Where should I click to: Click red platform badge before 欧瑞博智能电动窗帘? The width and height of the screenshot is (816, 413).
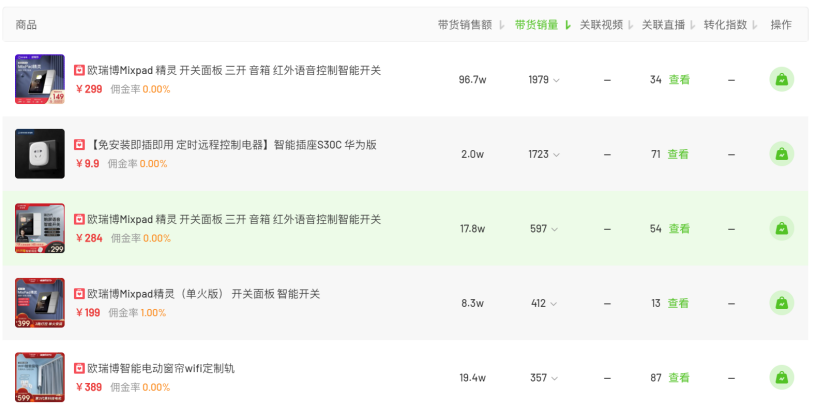pos(79,368)
